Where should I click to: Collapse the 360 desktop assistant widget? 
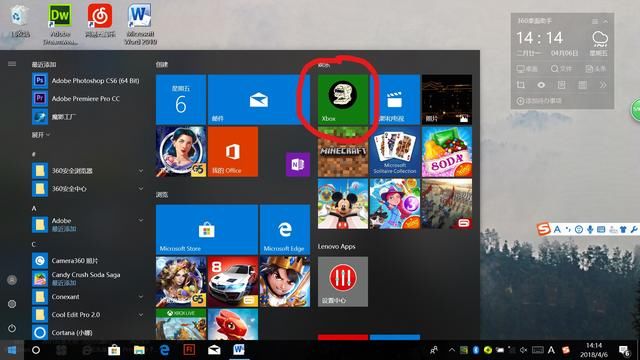(605, 21)
